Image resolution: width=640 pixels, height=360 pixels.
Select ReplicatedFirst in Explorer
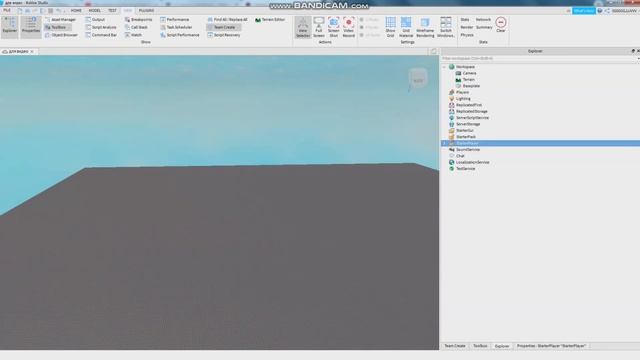[469, 105]
